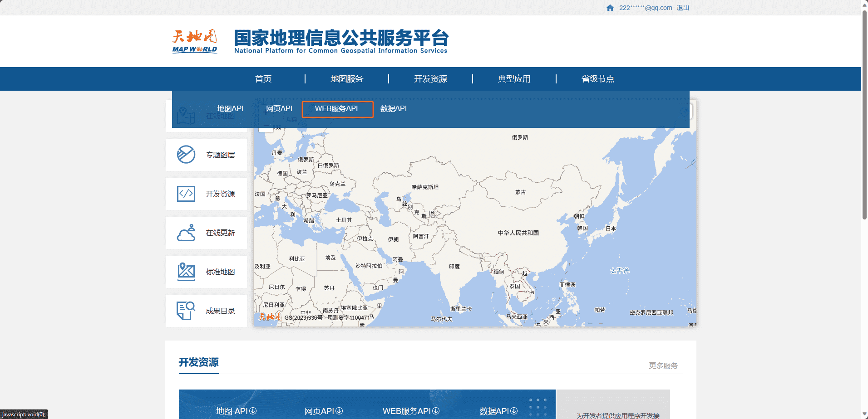
Task: Click the 土耳其 label on map
Action: [344, 220]
